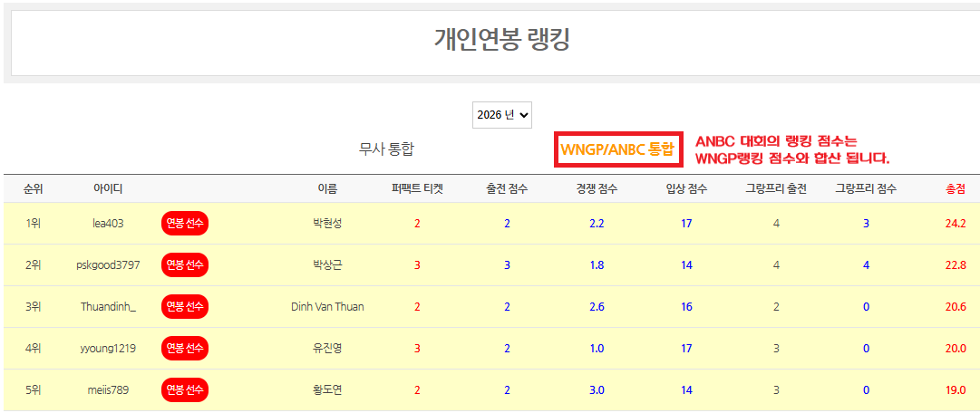Viewport: 980px width, 413px height.
Task: Select player name 박현성
Action: [327, 224]
